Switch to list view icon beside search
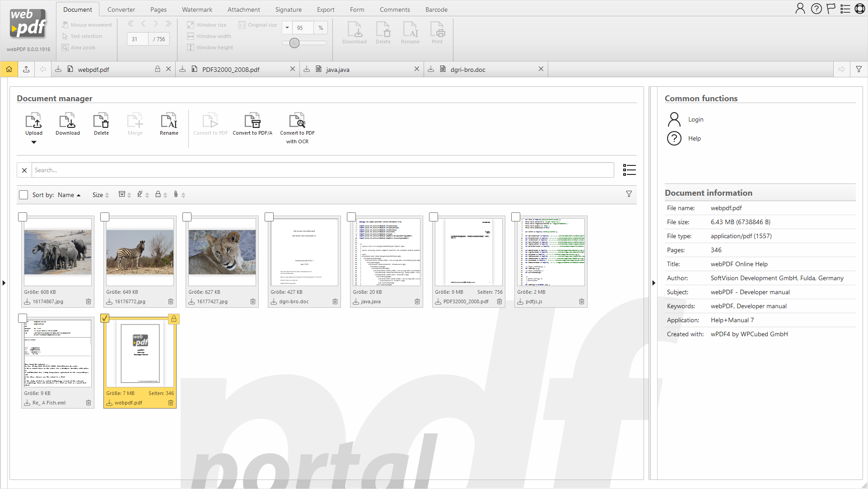Viewport: 868px width, 489px height. [629, 170]
